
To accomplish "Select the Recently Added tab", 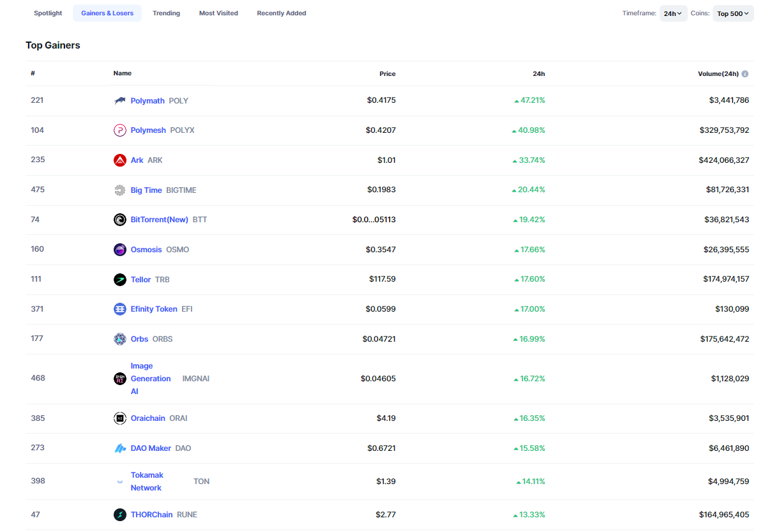I will [282, 13].
